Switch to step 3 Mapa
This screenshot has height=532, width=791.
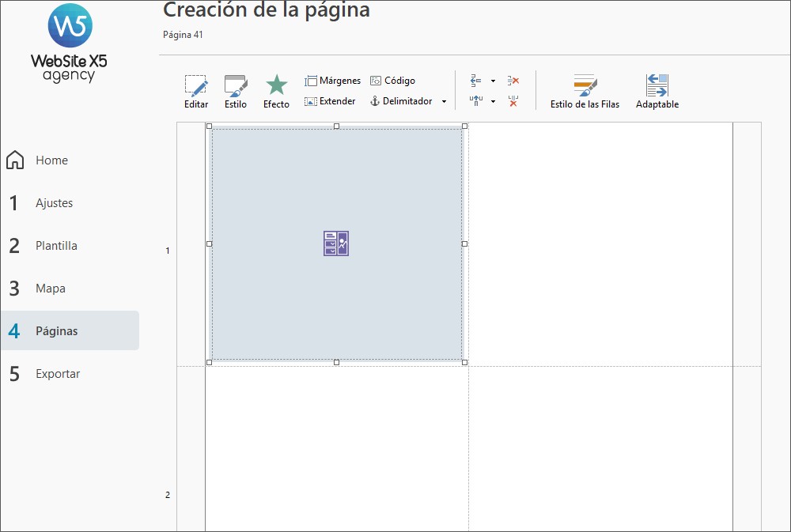tap(50, 289)
